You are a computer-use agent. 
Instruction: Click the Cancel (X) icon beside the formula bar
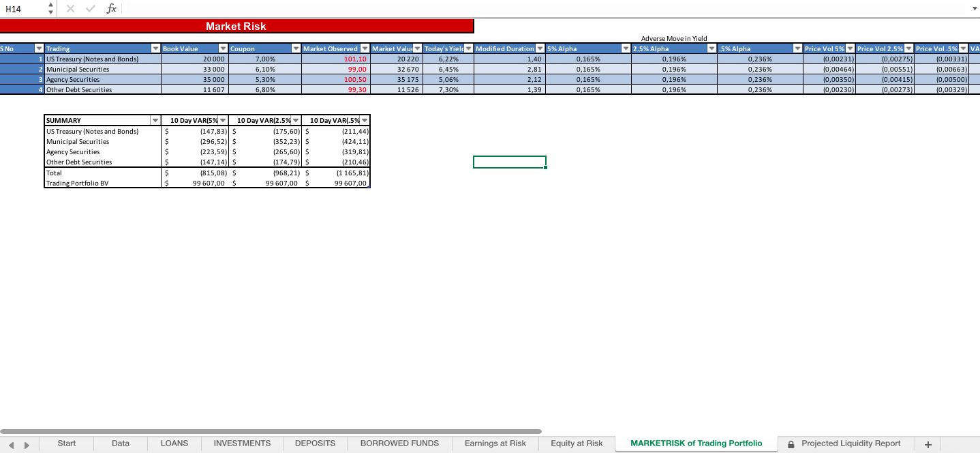click(x=71, y=9)
